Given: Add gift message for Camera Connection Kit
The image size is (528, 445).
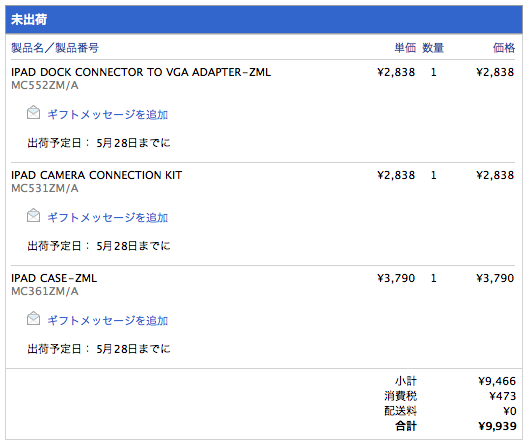Looking at the screenshot, I should [107, 217].
